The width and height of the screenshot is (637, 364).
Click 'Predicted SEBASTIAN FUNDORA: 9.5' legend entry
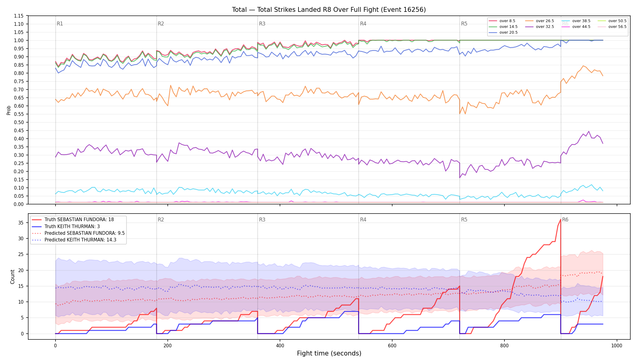78,233
